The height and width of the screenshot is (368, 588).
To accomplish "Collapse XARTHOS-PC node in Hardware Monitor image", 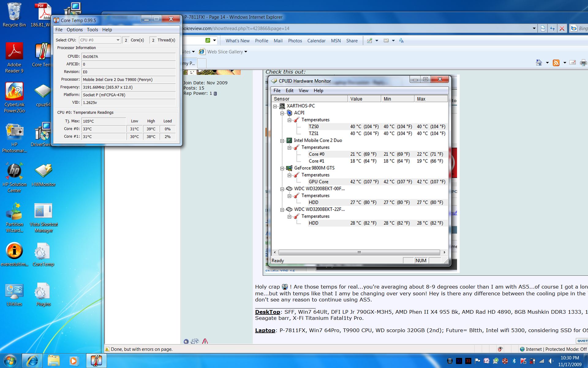I will tap(275, 106).
